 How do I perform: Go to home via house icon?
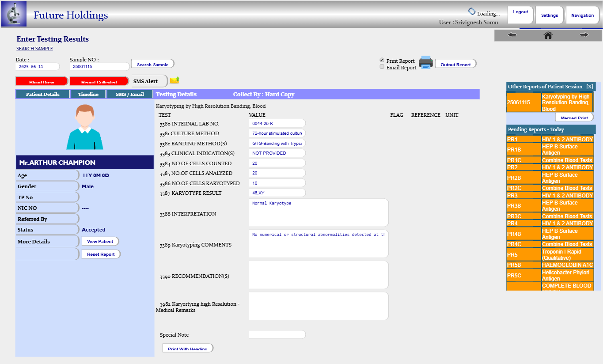pyautogui.click(x=548, y=35)
